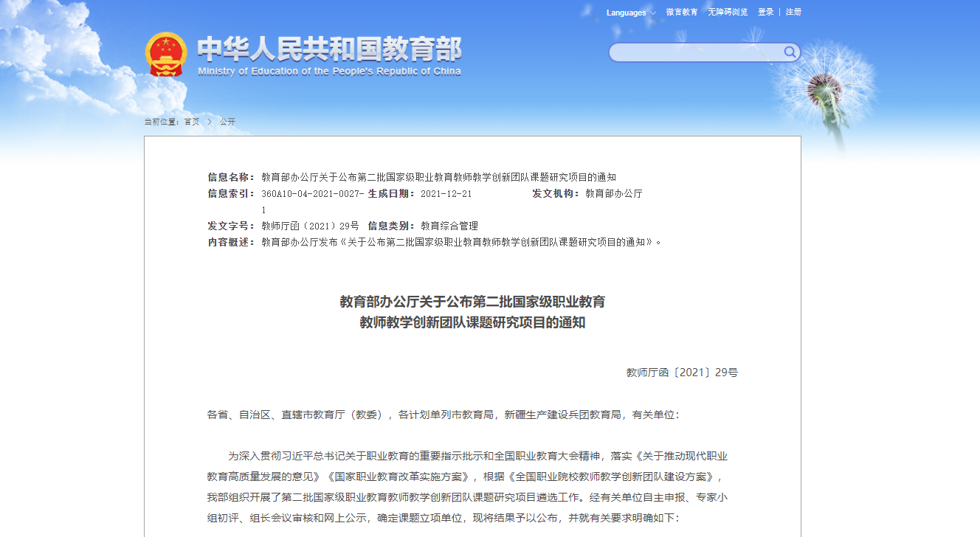Screen dimensions: 980x537
Task: Click the English Ministry of Education subtitle
Action: 329,72
